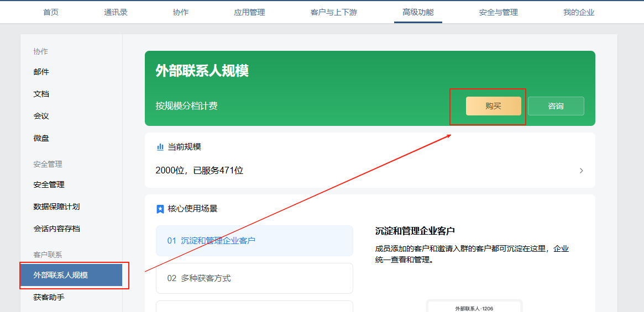Image resolution: width=644 pixels, height=312 pixels.
Task: Click the 按规模分档计费 text
Action: (186, 106)
